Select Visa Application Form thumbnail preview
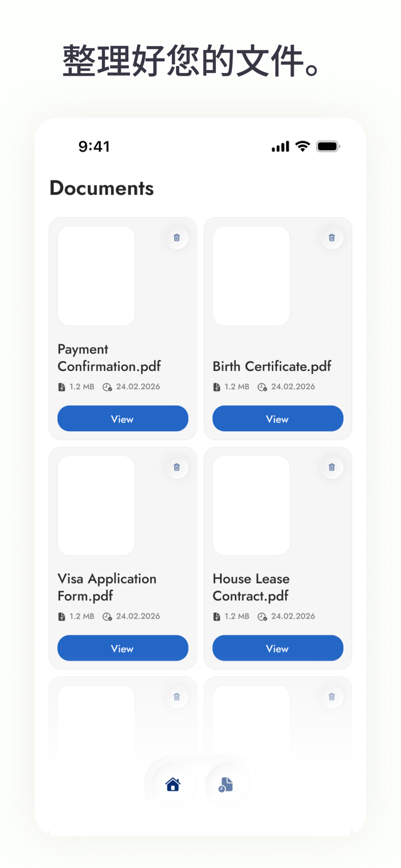 tap(96, 505)
